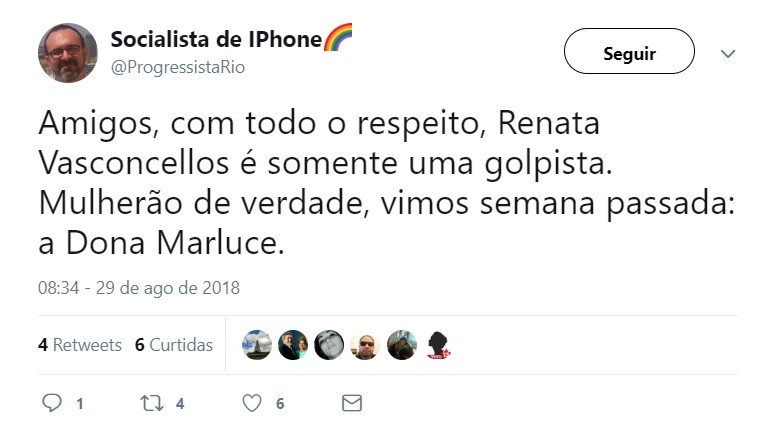Image resolution: width=759 pixels, height=436 pixels.
Task: Open the black silhouette liker avatar
Action: [x=437, y=345]
